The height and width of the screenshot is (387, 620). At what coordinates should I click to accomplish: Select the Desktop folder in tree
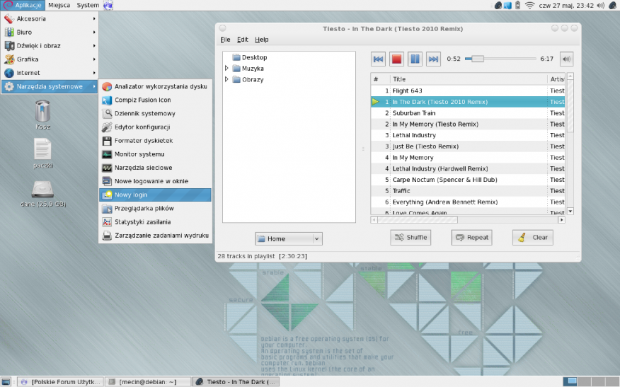[250, 57]
